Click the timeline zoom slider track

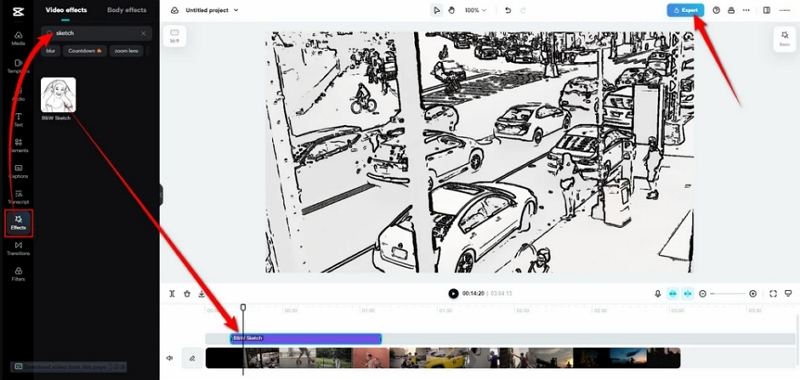(x=728, y=293)
